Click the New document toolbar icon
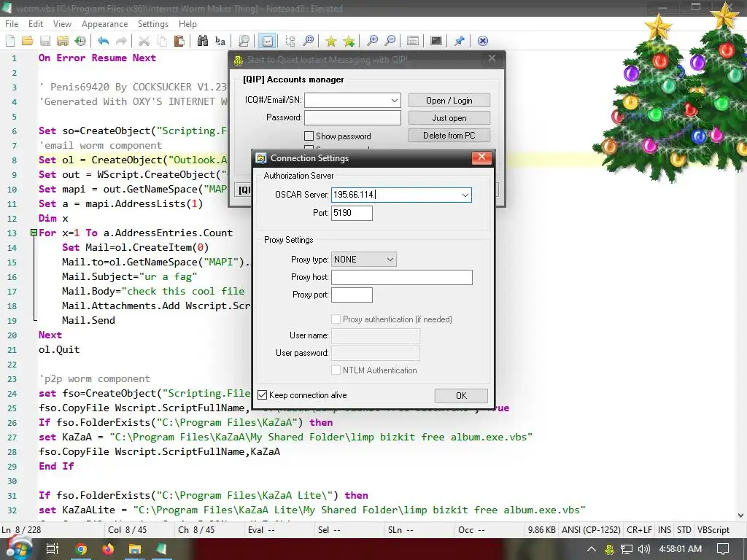The width and height of the screenshot is (747, 560). click(x=10, y=41)
